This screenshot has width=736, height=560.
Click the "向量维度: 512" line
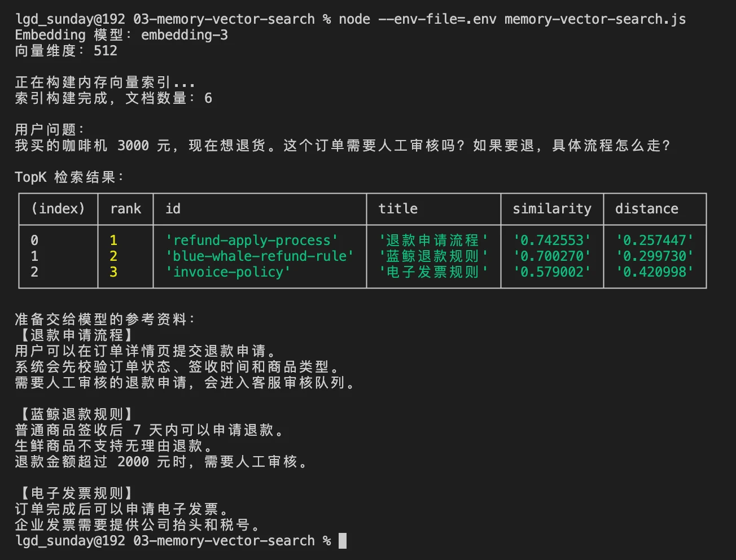pyautogui.click(x=66, y=51)
